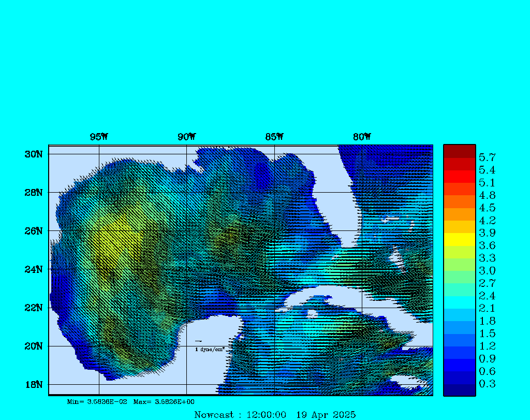The image size is (530, 420).
Task: Click the 1 dyne/cm² reference arrow
Action: 198,341
